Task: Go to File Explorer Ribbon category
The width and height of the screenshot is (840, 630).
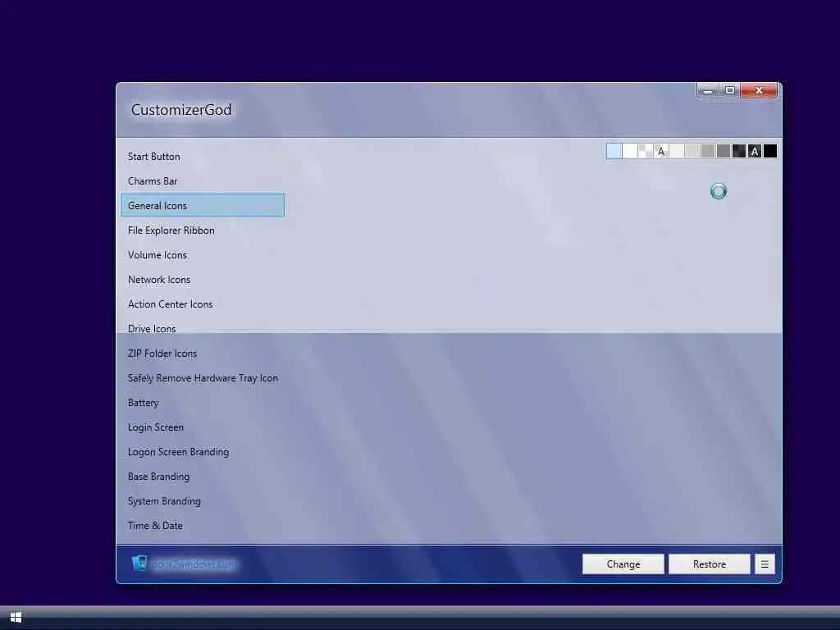Action: 203,231
